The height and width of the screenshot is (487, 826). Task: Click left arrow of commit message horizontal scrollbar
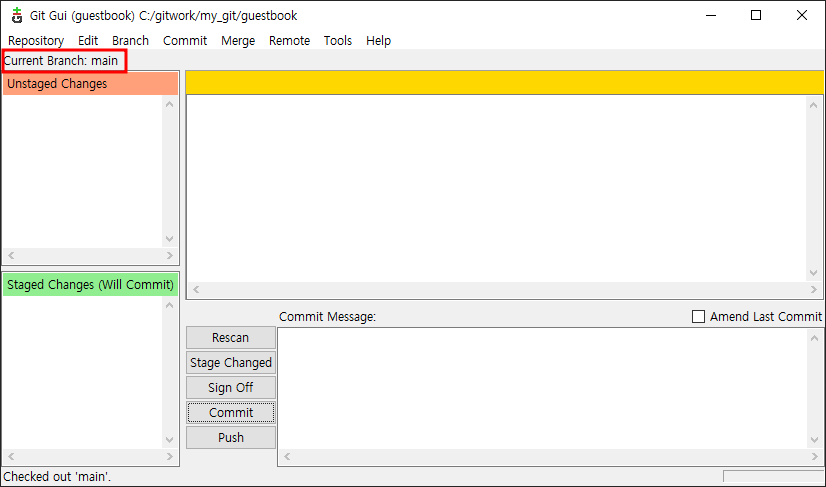287,456
